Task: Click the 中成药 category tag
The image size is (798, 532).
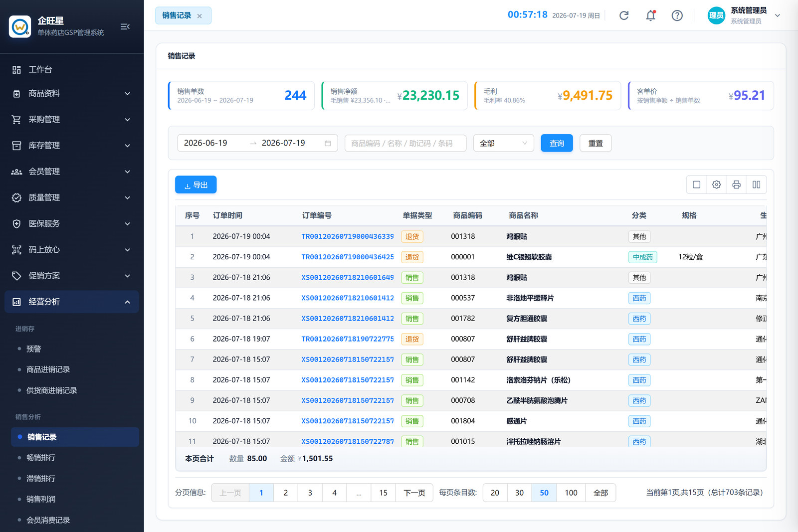Action: point(642,257)
